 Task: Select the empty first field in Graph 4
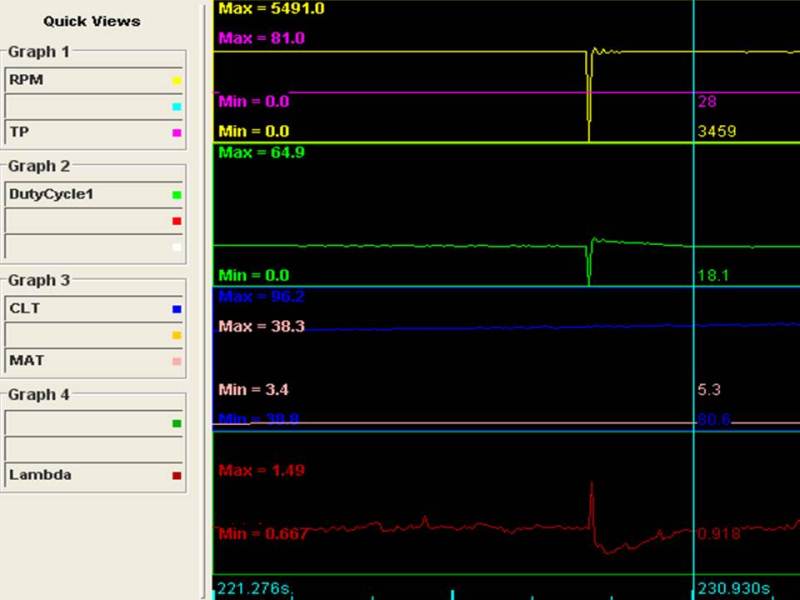(88, 423)
